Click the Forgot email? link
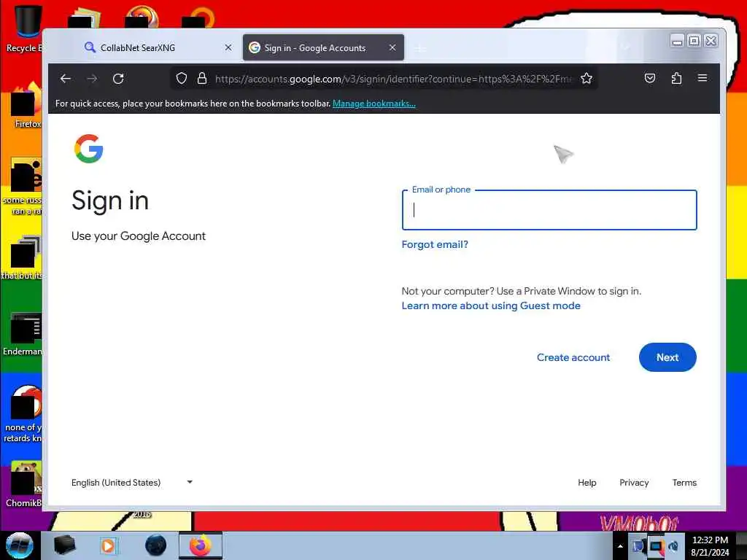Screen dimensions: 747x560 pyautogui.click(x=435, y=244)
